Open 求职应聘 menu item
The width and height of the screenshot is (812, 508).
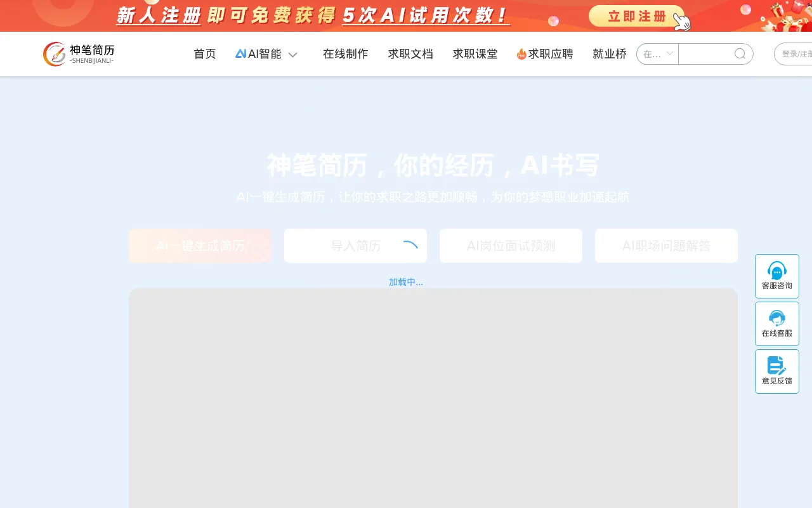pyautogui.click(x=551, y=54)
